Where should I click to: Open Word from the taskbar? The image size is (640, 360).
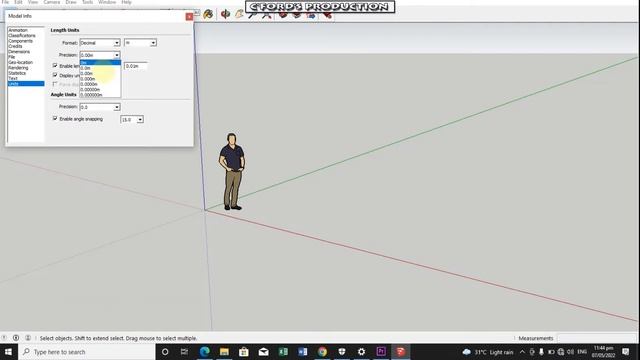[x=302, y=352]
